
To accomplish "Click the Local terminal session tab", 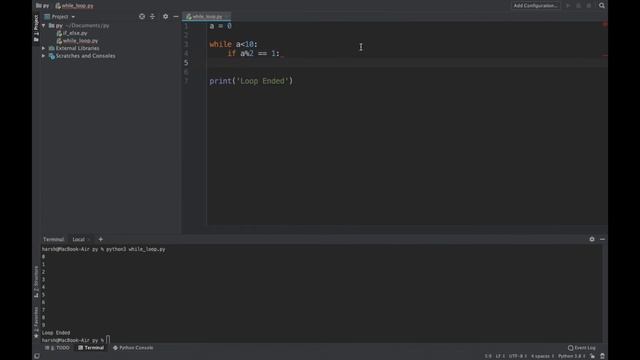I will pos(78,240).
